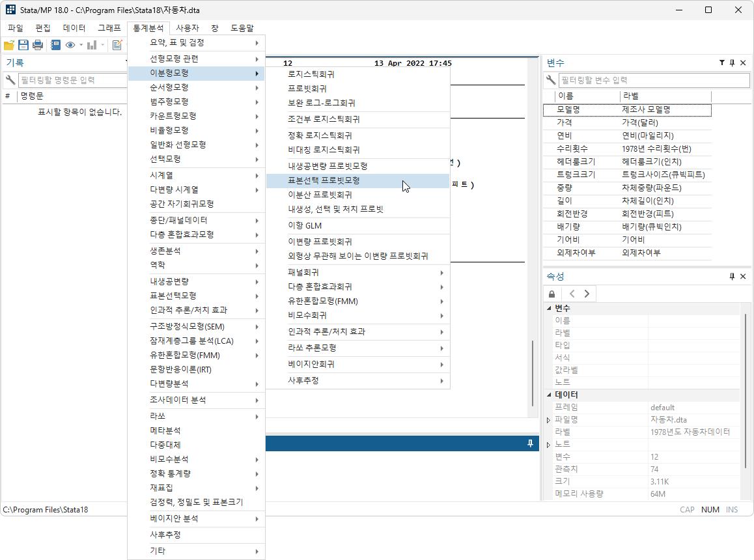
Task: Open 생존분석 submenu
Action: (x=196, y=251)
